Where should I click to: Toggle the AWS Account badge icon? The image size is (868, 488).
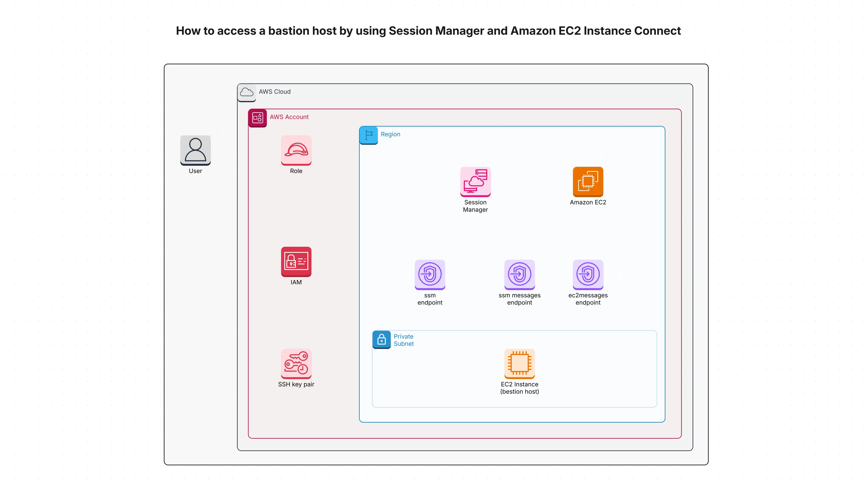pos(258,118)
